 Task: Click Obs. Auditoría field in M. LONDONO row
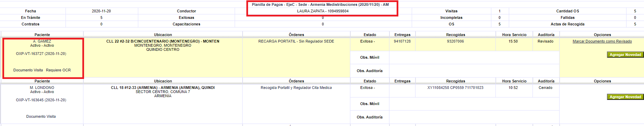coord(474,117)
